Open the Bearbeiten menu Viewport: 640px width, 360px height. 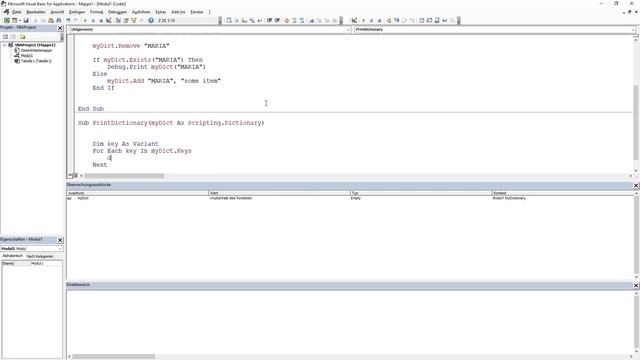point(36,12)
